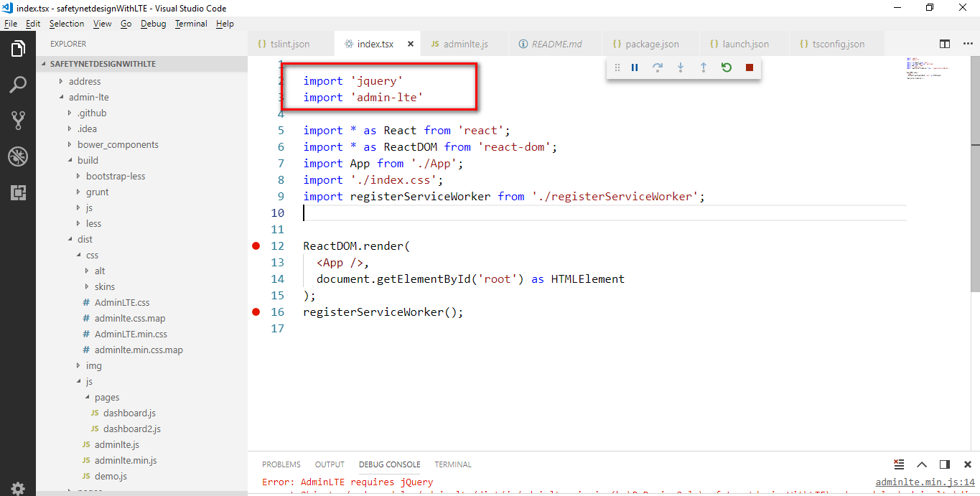This screenshot has width=980, height=496.
Task: Open the Explorer view in the activity bar
Action: (18, 49)
